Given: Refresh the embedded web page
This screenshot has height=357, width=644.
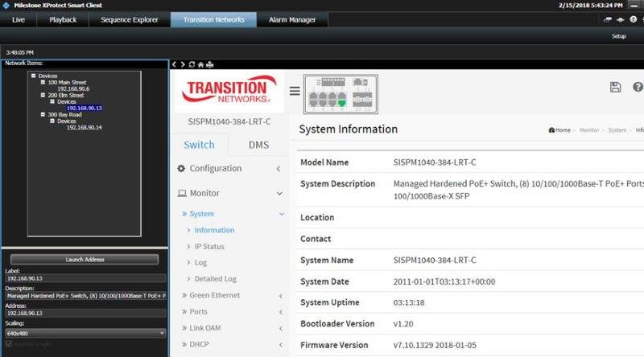Looking at the screenshot, I should [x=192, y=64].
